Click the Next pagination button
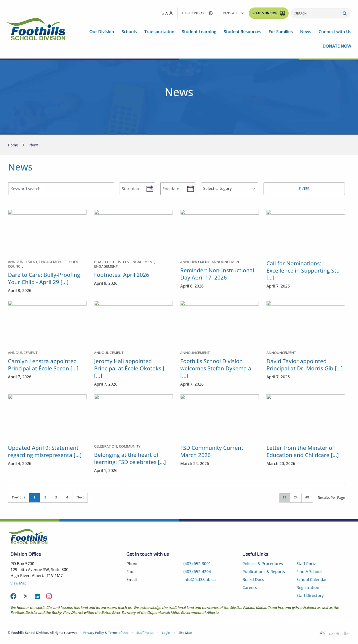 click(x=80, y=497)
